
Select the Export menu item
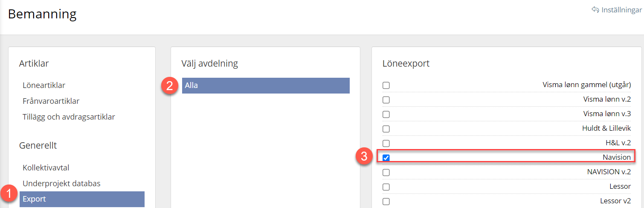[35, 199]
